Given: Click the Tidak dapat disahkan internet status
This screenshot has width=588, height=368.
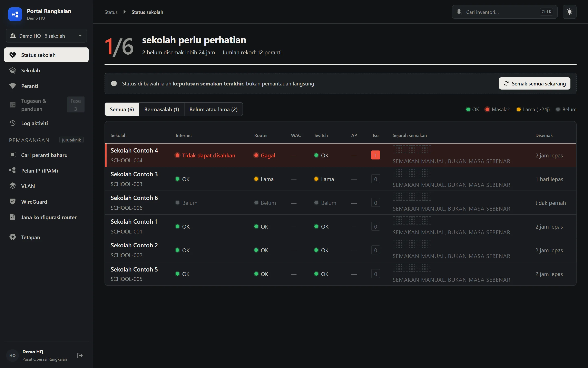Looking at the screenshot, I should (x=205, y=155).
